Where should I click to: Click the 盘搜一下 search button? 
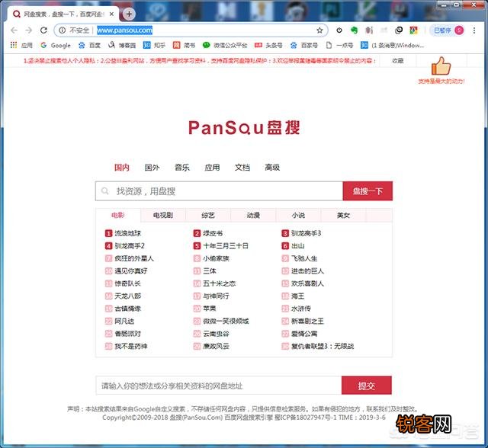click(368, 191)
